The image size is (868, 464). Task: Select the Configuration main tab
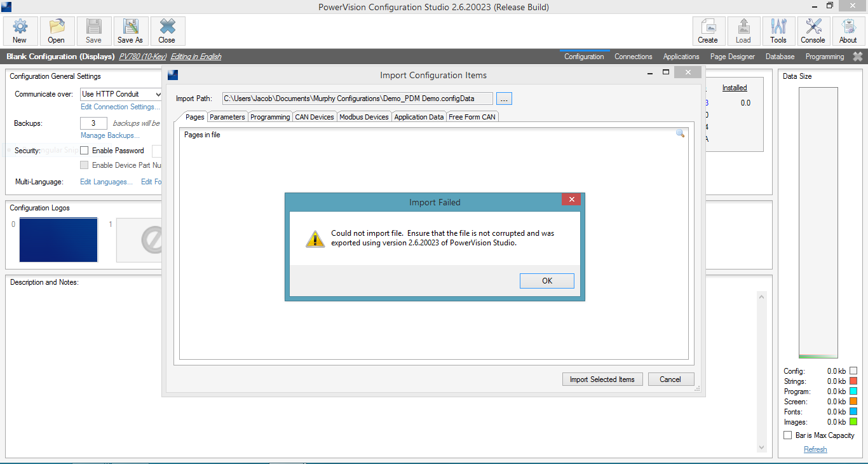(x=585, y=57)
